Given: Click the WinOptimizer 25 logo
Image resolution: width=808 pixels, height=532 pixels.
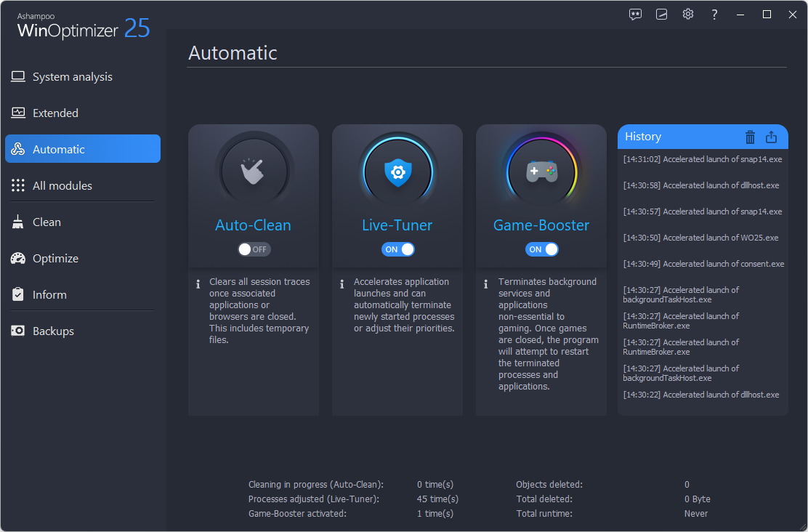Looking at the screenshot, I should [x=84, y=27].
